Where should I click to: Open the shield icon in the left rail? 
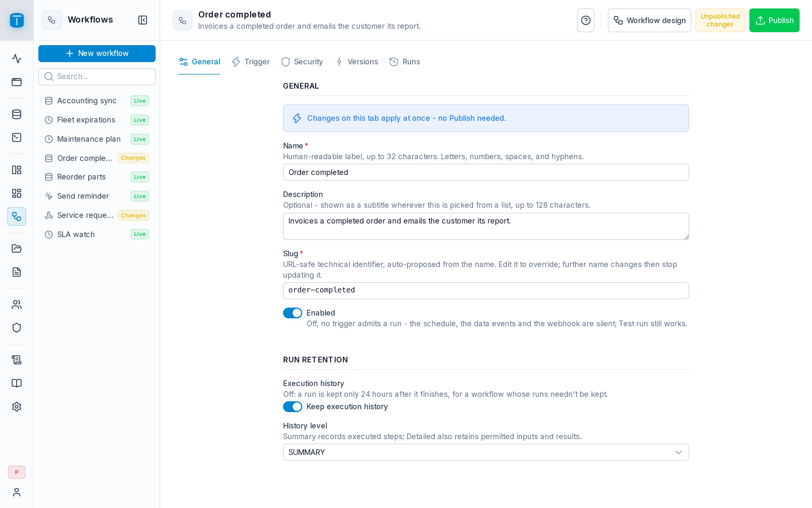pyautogui.click(x=17, y=328)
